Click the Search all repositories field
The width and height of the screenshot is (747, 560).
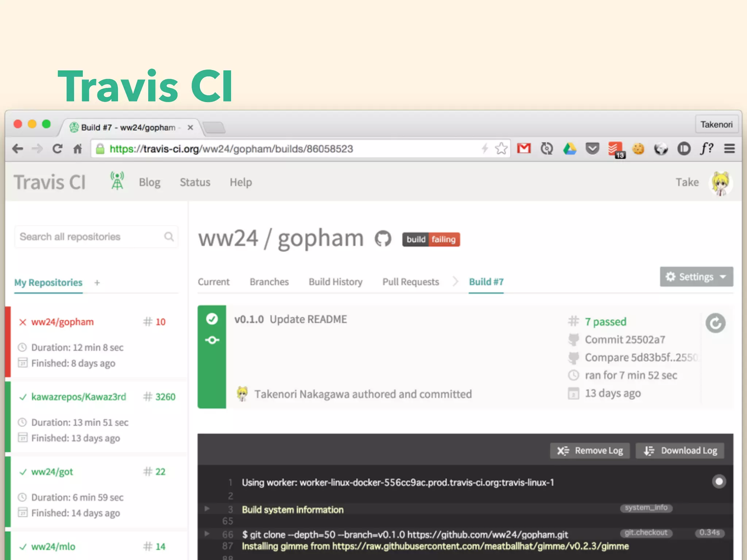tap(96, 237)
